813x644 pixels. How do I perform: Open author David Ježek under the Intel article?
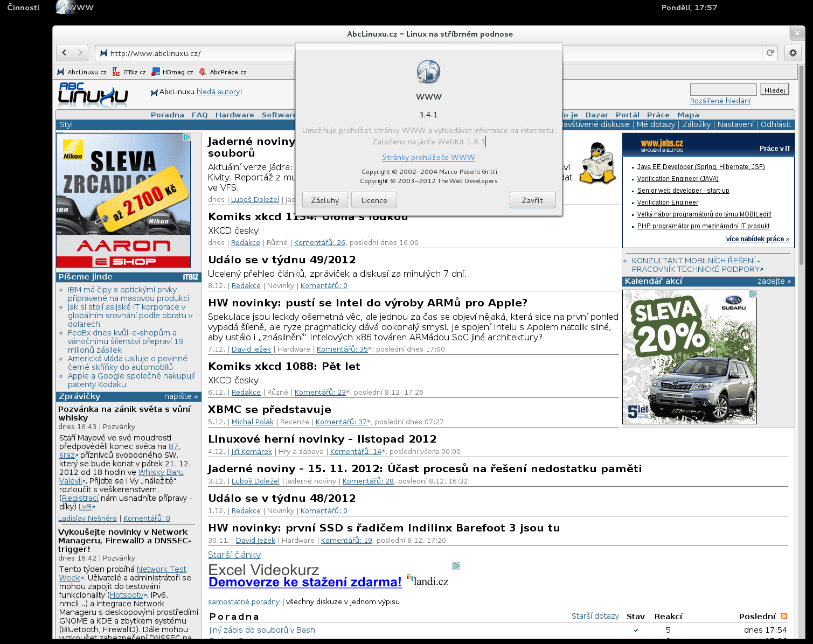[x=251, y=349]
